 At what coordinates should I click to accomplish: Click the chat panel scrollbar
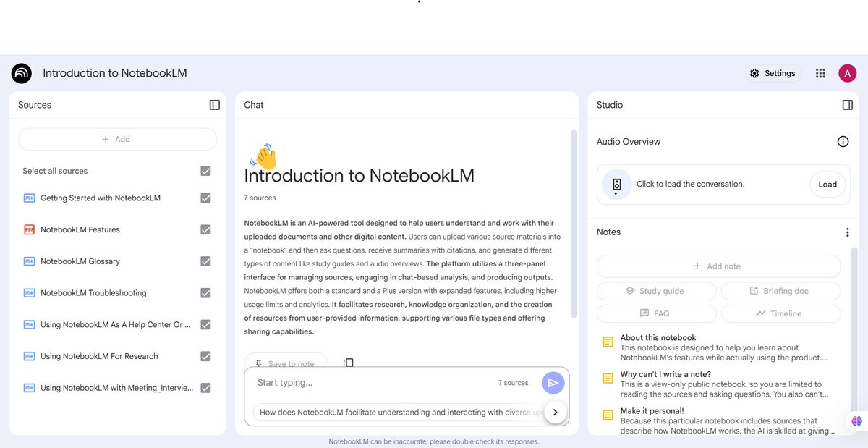[x=574, y=224]
